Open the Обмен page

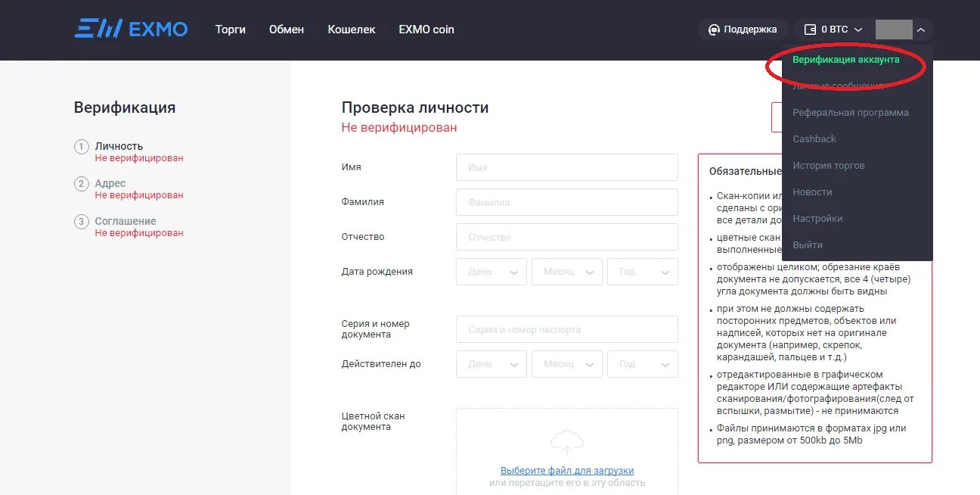pyautogui.click(x=287, y=30)
